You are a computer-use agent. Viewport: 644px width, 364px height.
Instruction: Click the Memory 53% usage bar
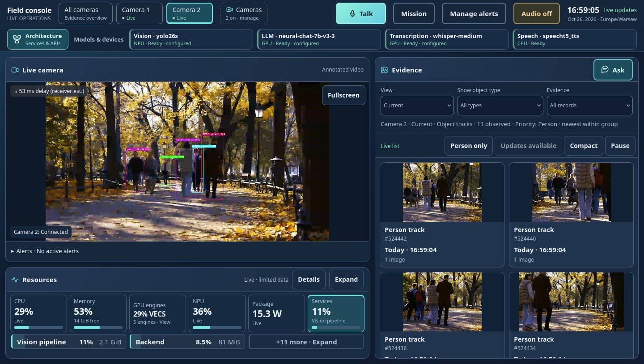98,328
